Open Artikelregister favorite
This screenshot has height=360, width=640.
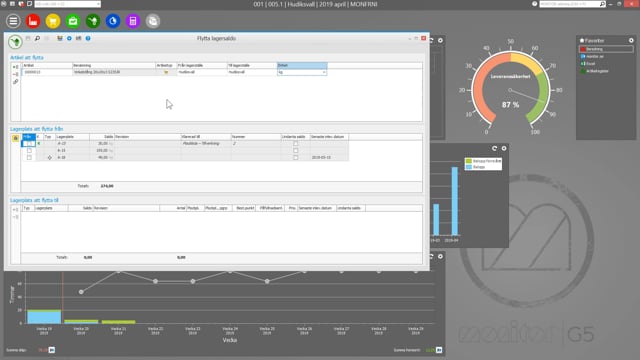click(x=594, y=71)
